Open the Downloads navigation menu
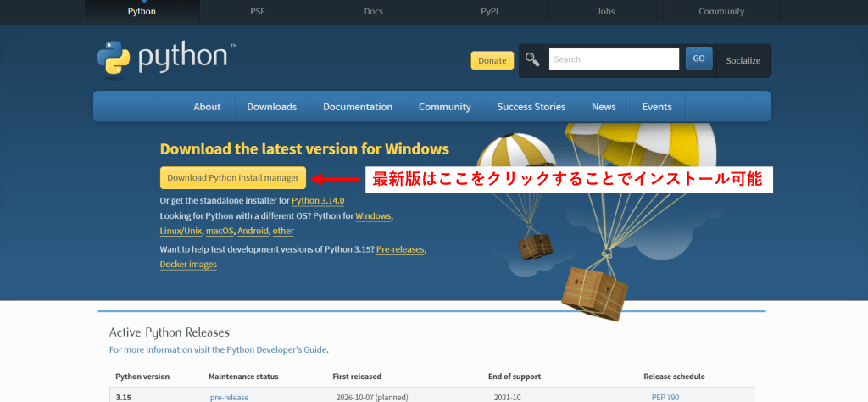 pos(272,107)
